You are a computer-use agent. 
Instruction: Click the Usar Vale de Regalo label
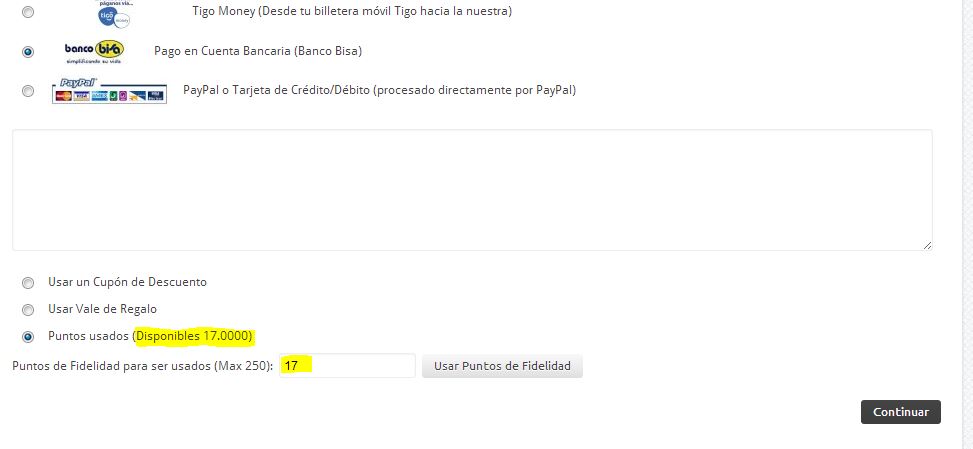(102, 309)
